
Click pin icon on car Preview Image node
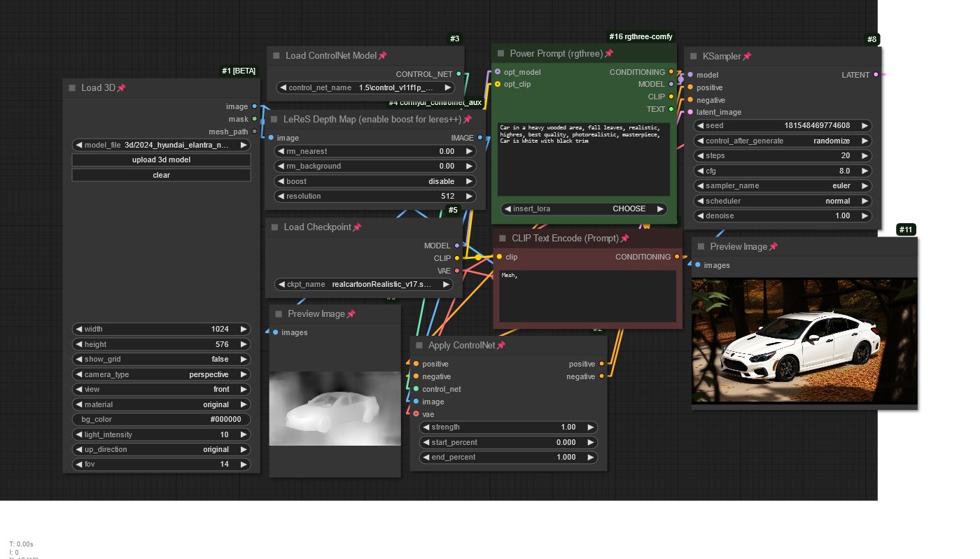[x=773, y=247]
